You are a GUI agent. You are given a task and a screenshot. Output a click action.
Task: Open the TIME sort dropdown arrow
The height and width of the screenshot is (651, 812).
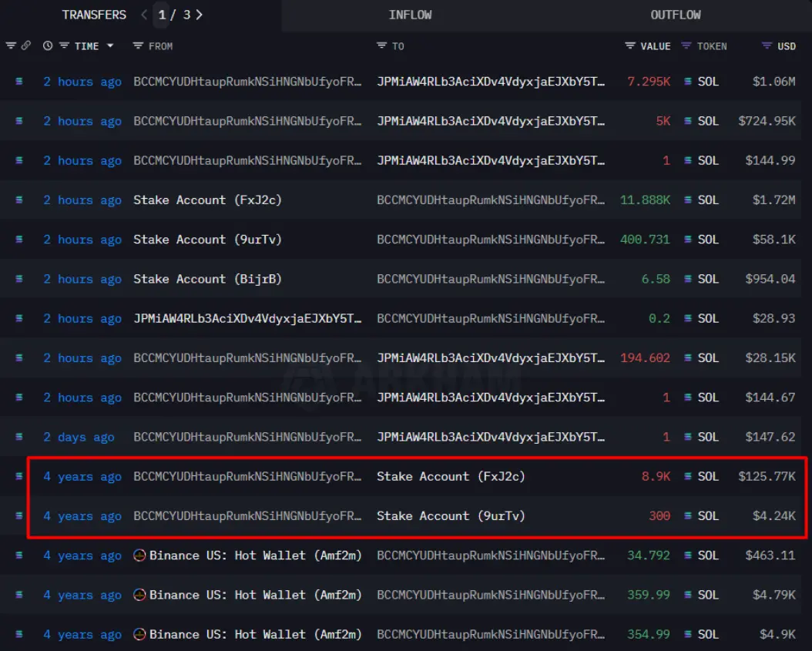[x=110, y=46]
